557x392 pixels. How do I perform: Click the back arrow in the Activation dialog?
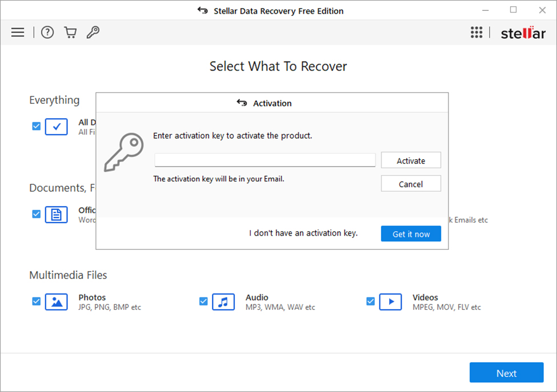[x=241, y=103]
